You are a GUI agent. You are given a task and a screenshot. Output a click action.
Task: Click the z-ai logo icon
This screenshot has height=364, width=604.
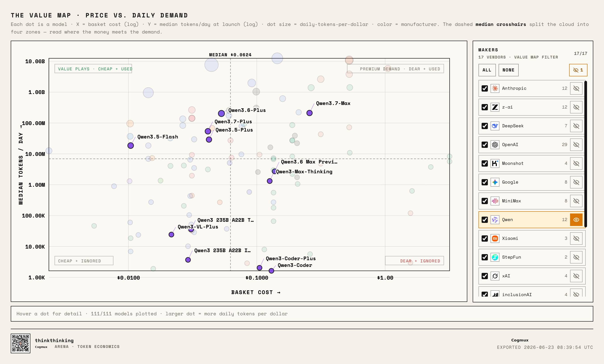pos(495,107)
